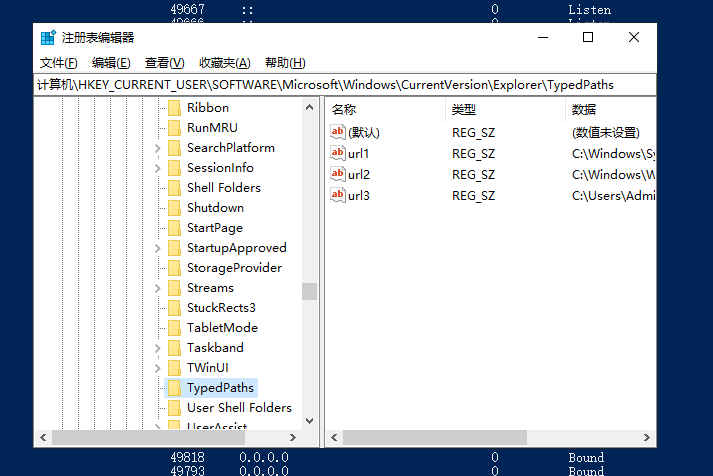
Task: Click the C:\Users\Admi data cell of url3
Action: pos(613,196)
